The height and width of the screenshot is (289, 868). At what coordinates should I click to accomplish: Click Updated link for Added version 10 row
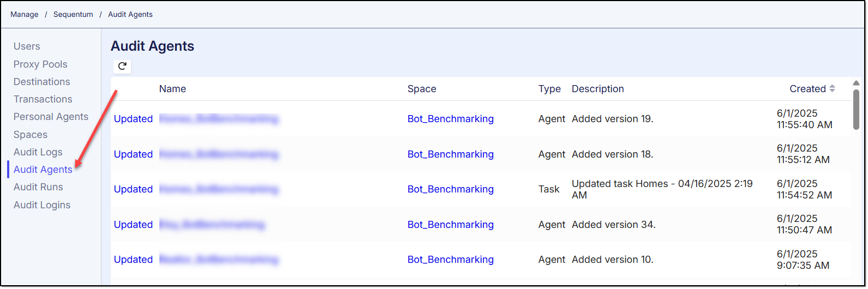pyautogui.click(x=133, y=260)
